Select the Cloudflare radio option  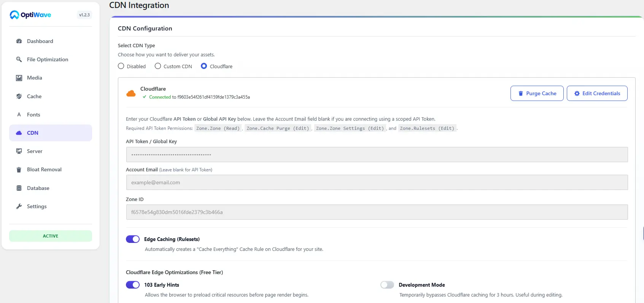[x=204, y=66]
